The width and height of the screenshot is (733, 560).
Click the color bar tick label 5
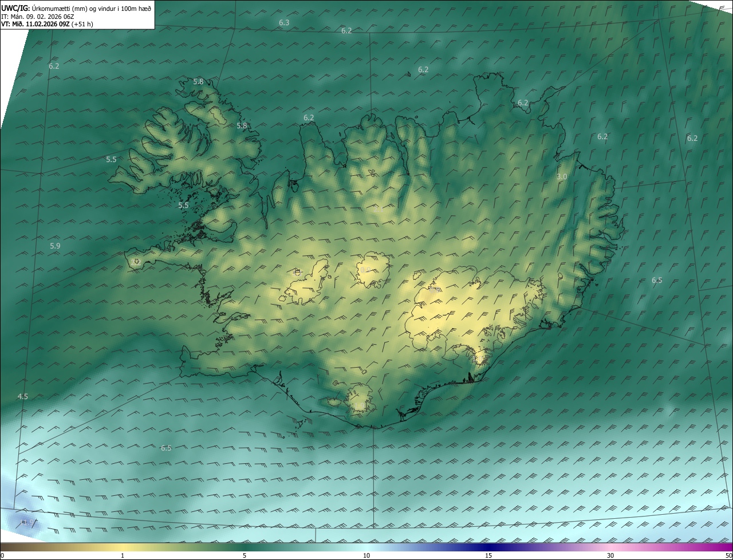(x=245, y=555)
